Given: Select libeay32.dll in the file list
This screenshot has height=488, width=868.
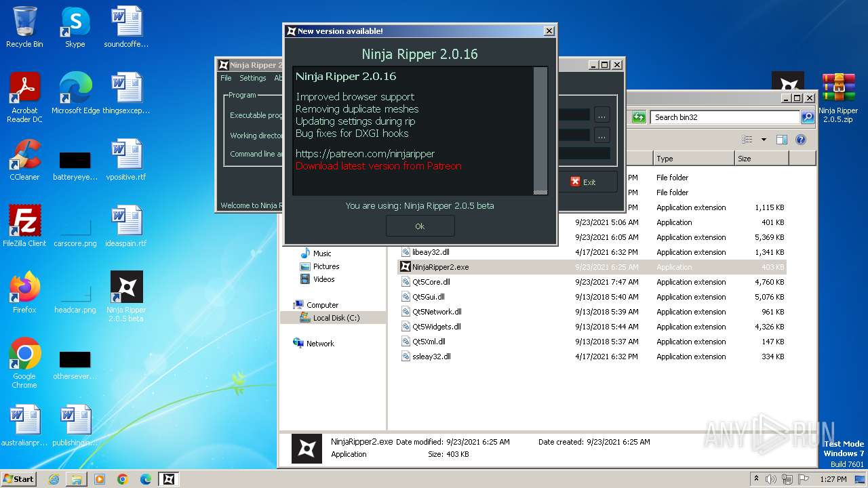Looking at the screenshot, I should pyautogui.click(x=431, y=252).
